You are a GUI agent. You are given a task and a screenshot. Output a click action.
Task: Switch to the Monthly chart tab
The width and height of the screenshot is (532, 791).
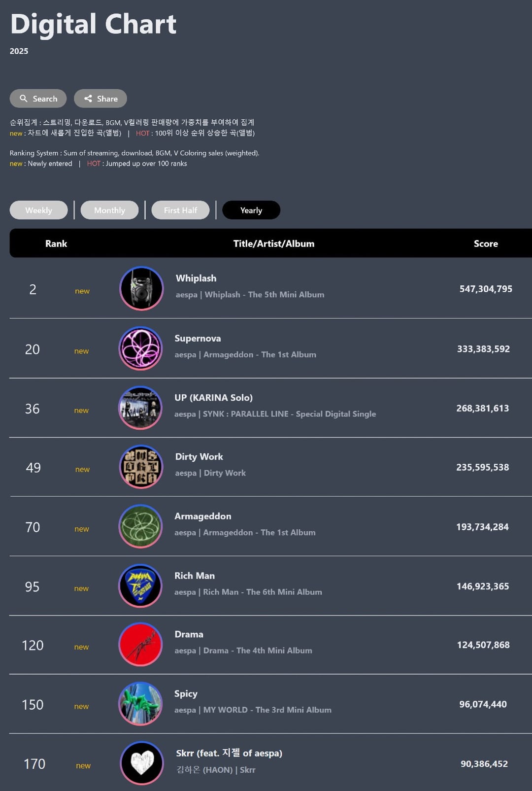click(x=109, y=210)
